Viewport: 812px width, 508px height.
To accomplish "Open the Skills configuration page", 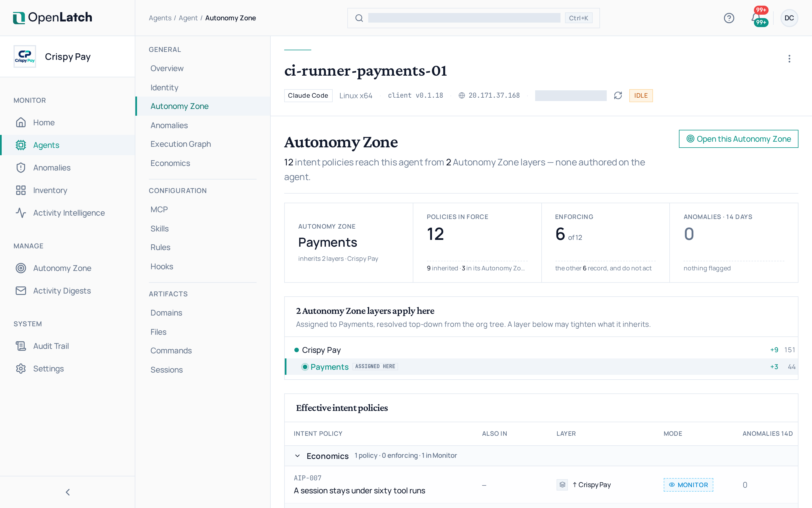I will [x=203, y=229].
